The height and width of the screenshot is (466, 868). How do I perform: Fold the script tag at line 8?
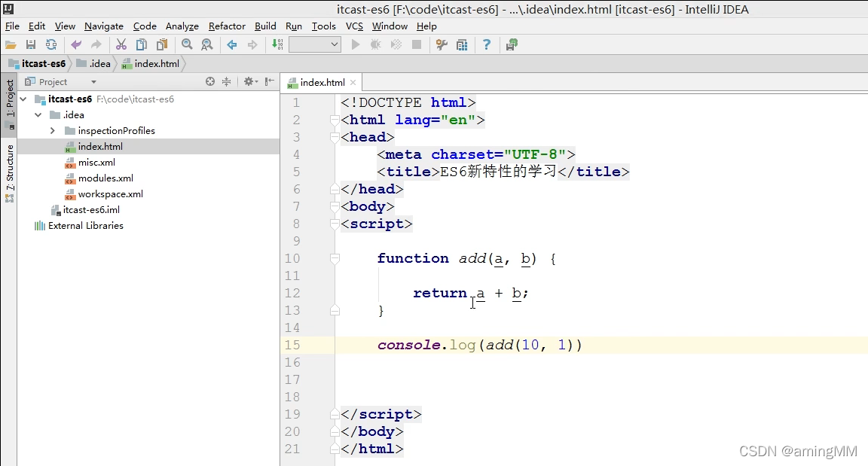[x=335, y=224]
